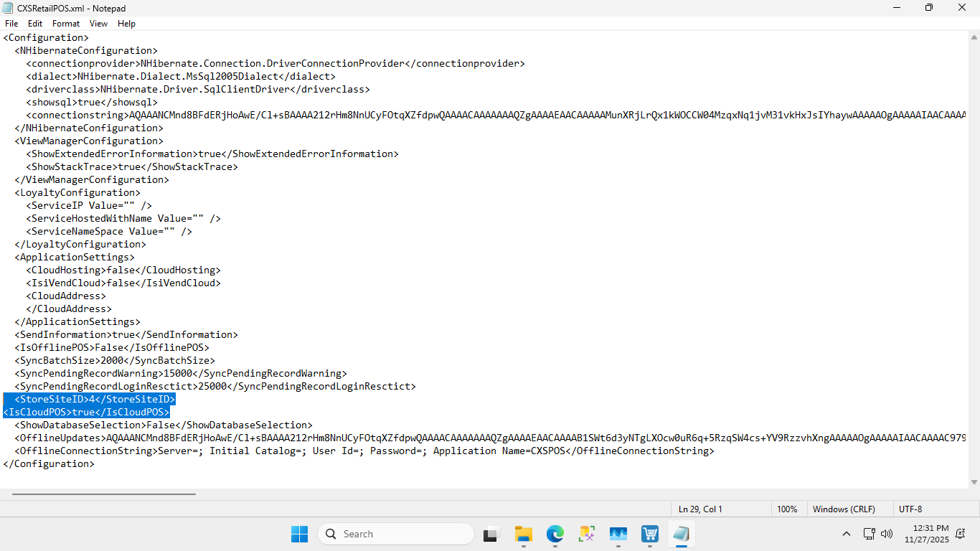Screen dimensions: 980x551
Task: Open Task View from the taskbar
Action: (x=491, y=534)
